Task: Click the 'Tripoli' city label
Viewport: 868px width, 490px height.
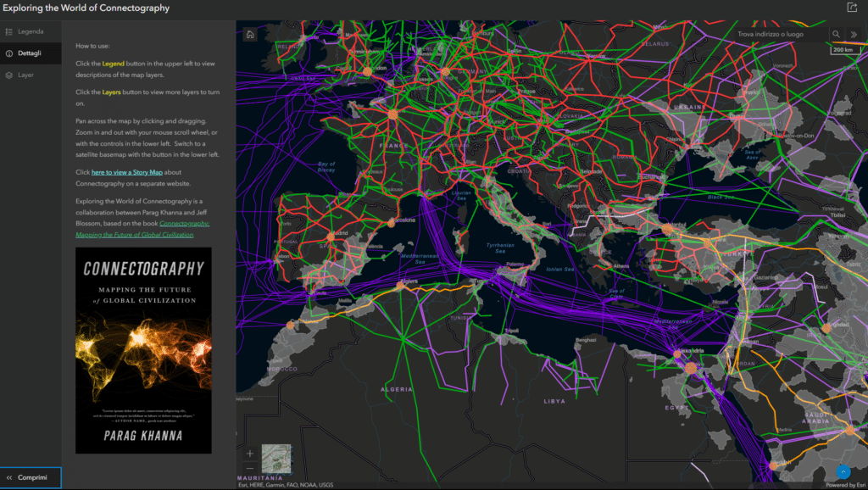Action: (x=511, y=331)
